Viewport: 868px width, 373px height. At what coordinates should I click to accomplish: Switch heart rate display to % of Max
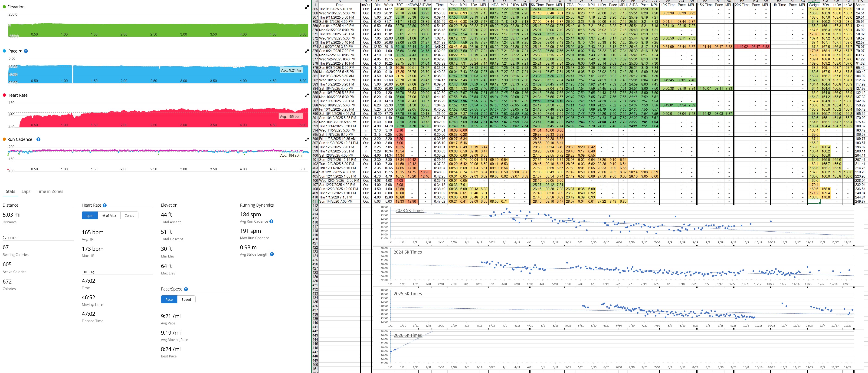(x=109, y=215)
